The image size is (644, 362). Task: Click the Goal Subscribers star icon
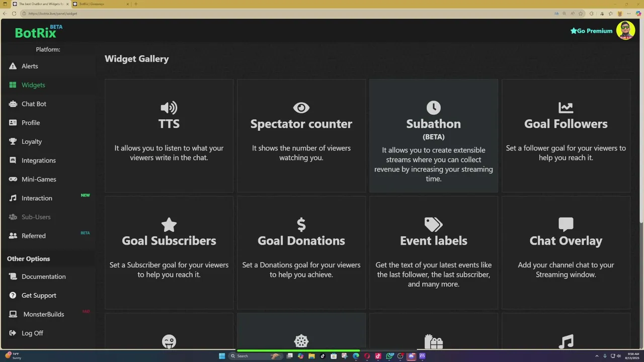point(169,224)
